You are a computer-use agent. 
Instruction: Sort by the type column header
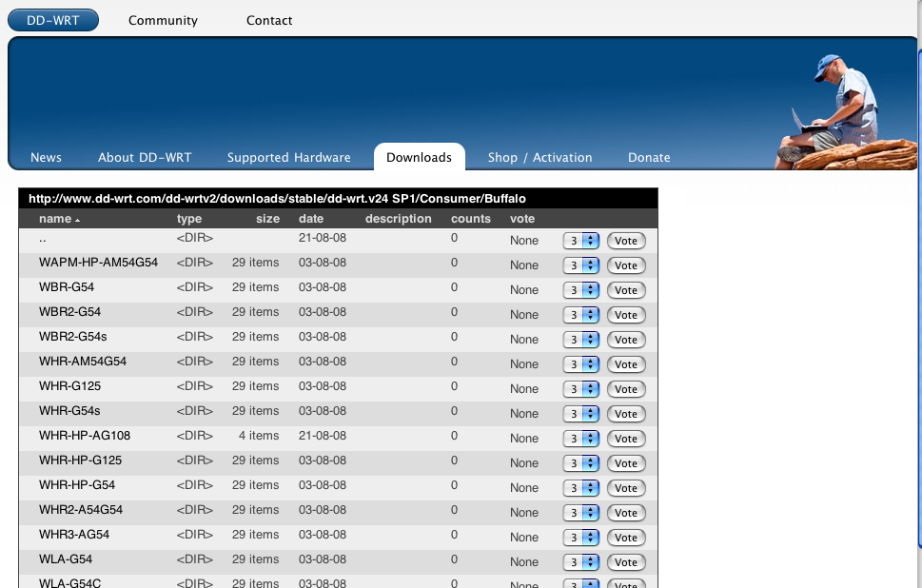point(189,219)
